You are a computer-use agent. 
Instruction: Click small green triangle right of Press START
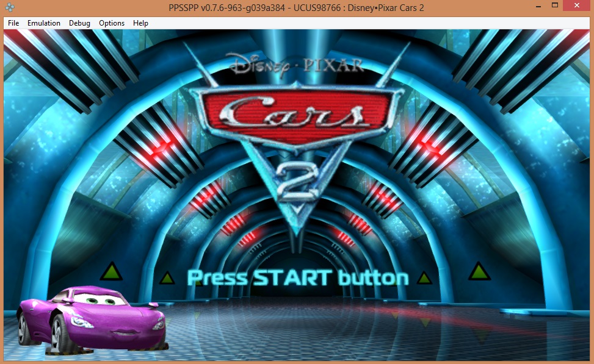(x=424, y=279)
